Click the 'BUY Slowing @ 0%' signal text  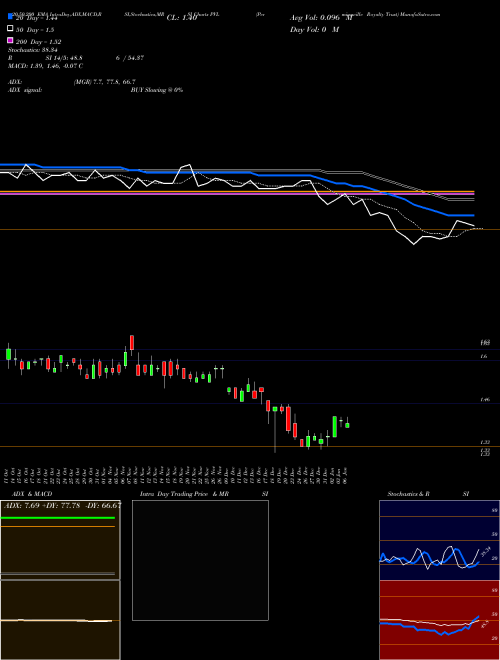157,90
